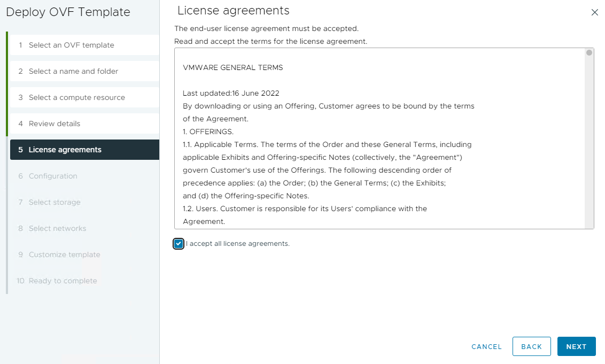
Task: Close the Deploy OVF Template dialog
Action: [595, 12]
